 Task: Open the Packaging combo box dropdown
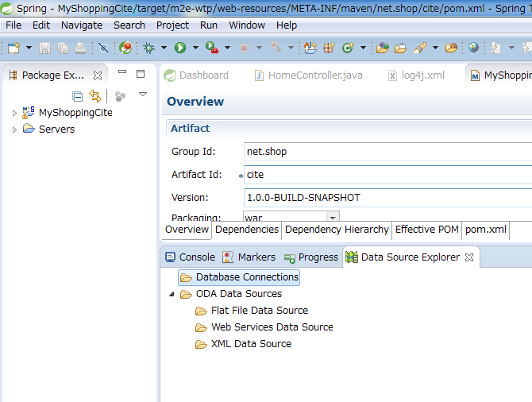pyautogui.click(x=333, y=218)
